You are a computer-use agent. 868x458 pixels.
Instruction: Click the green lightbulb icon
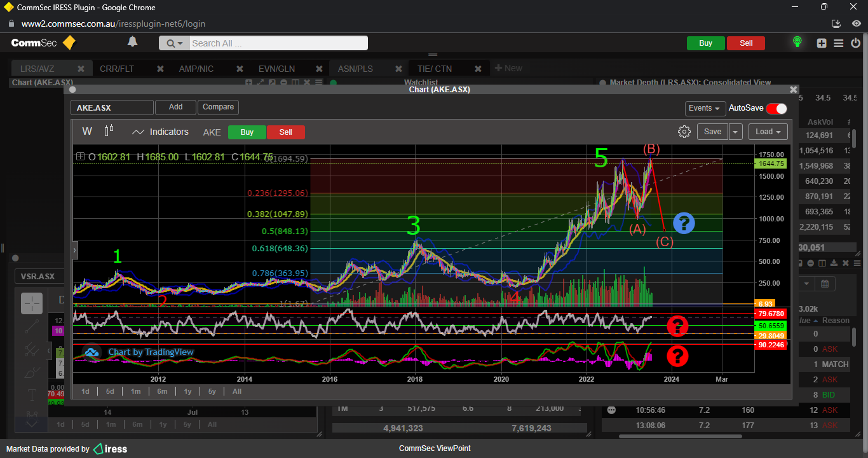[x=797, y=43]
